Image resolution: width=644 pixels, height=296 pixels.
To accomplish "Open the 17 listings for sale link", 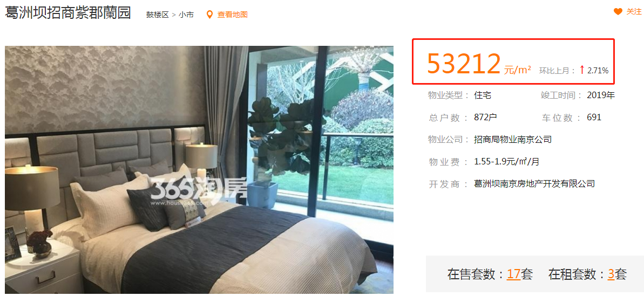I will tap(513, 274).
